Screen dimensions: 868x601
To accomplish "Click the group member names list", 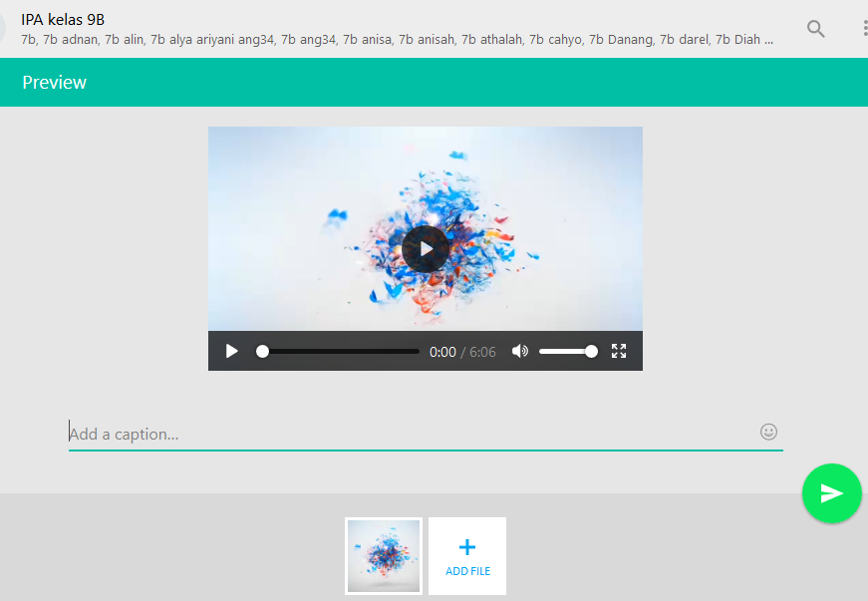I will (x=397, y=40).
